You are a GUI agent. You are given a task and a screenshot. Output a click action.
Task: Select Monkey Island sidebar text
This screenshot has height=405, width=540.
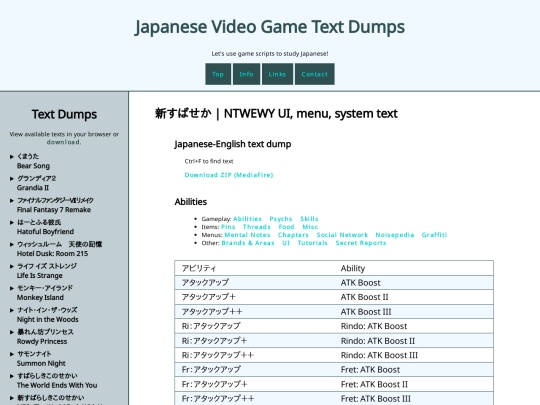[40, 298]
